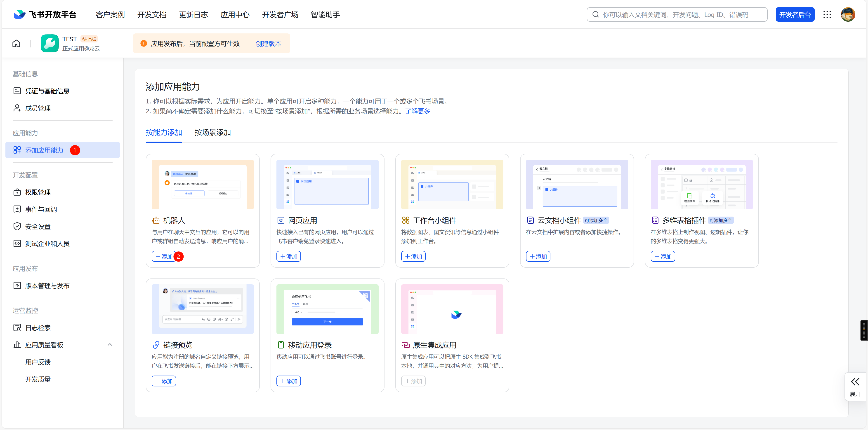The image size is (868, 430).
Task: Click the 了解更多 link
Action: point(417,111)
